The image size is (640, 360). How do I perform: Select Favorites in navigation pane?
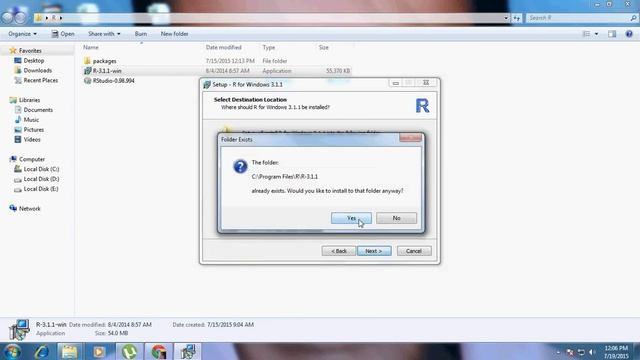[x=30, y=51]
